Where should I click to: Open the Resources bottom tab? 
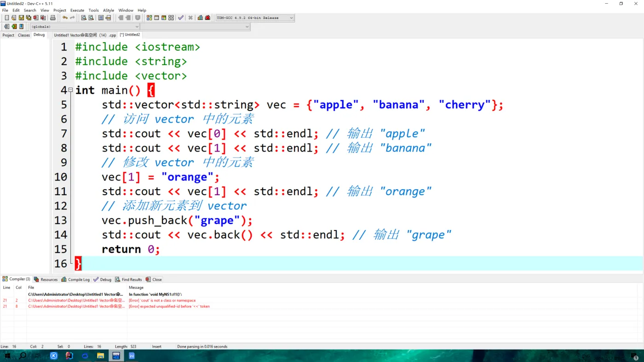(x=46, y=279)
